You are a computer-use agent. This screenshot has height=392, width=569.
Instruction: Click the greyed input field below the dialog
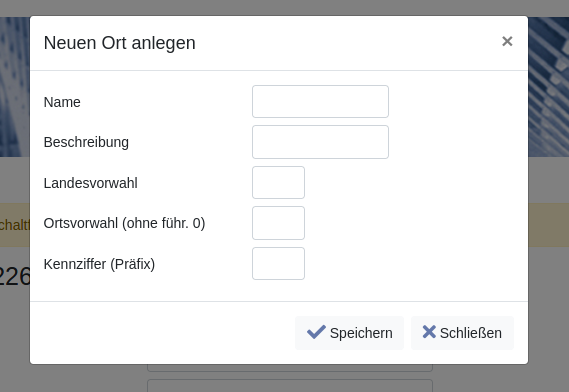(x=290, y=385)
